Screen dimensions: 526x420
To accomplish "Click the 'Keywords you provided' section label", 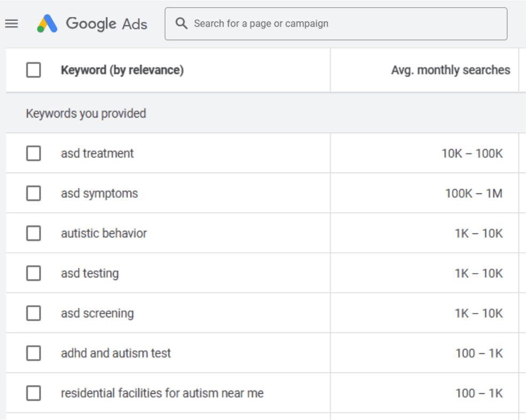I will point(85,113).
